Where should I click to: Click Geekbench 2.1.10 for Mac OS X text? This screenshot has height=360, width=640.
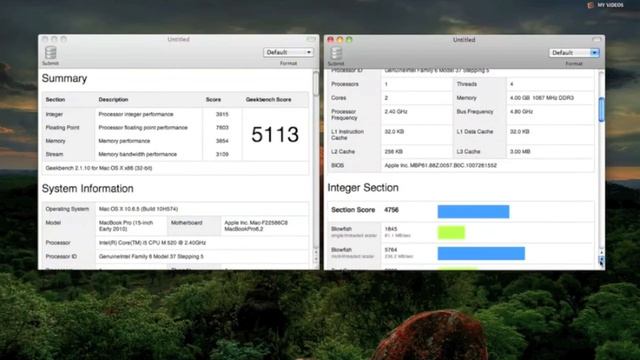pyautogui.click(x=99, y=168)
